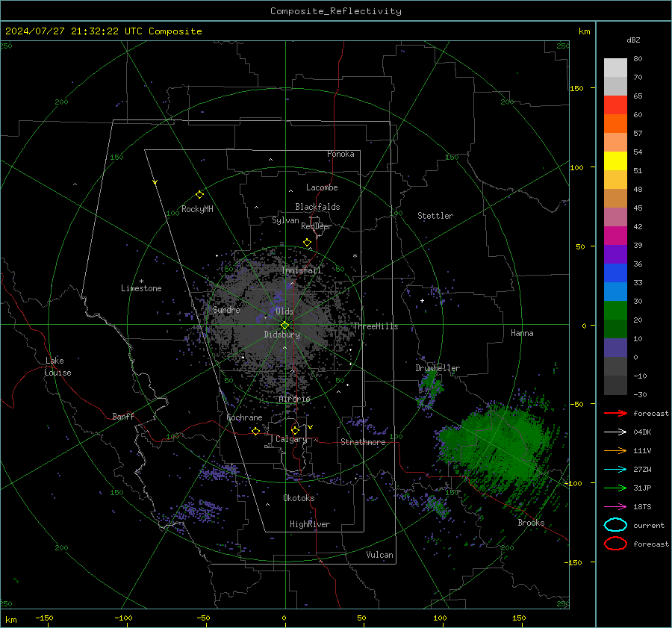Screen dimensions: 672x628
Task: Click the red forecast ellipse icon
Action: 615,544
